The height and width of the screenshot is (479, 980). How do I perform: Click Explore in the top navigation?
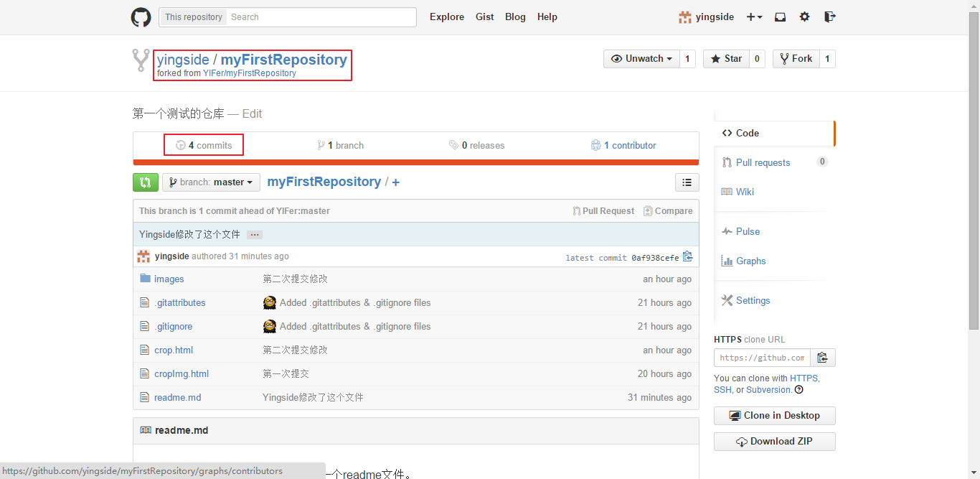click(x=447, y=17)
